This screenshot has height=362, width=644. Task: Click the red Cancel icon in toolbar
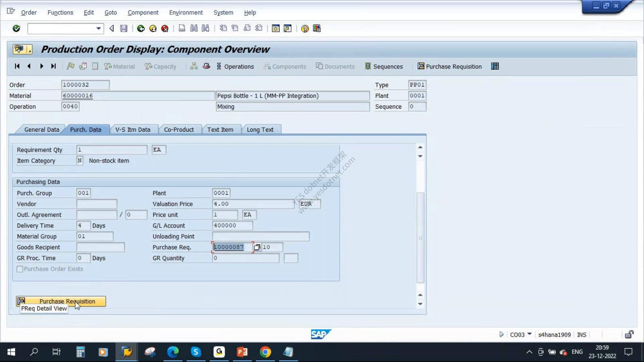coord(165,28)
